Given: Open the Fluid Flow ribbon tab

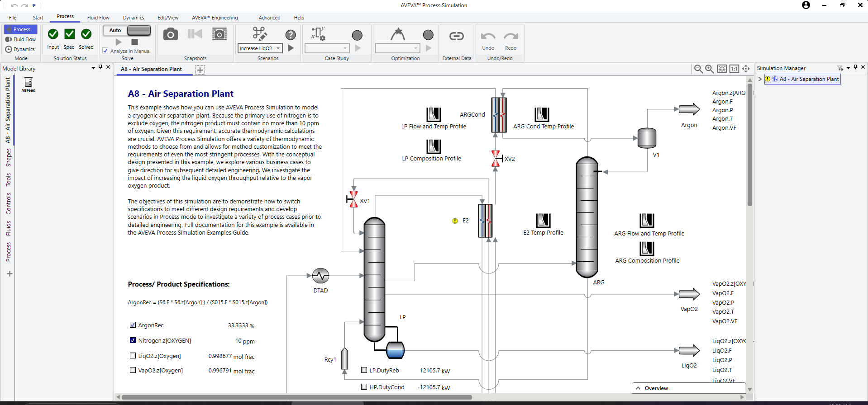Looking at the screenshot, I should [x=98, y=18].
